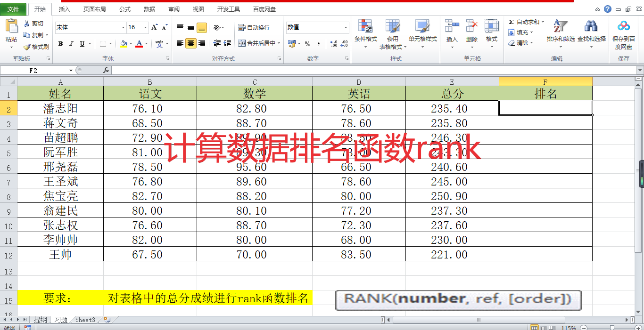Viewport: 644px width, 330px height.
Task: Switch to the Formulas (公式) tab
Action: pos(125,9)
